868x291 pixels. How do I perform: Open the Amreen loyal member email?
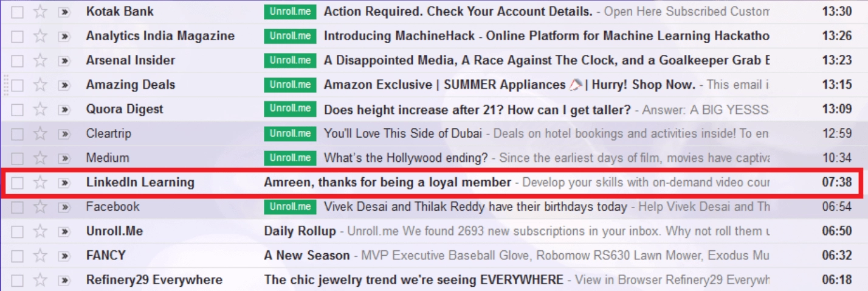pos(387,182)
